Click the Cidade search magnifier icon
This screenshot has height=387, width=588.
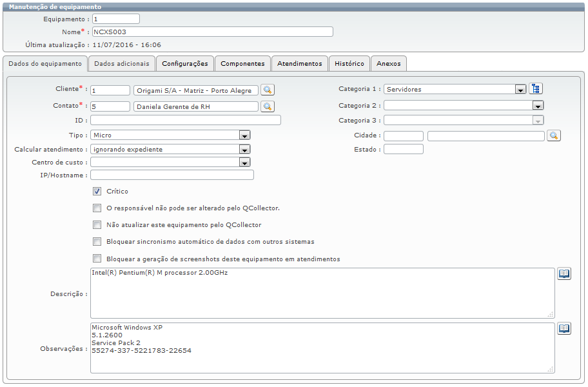coord(554,135)
